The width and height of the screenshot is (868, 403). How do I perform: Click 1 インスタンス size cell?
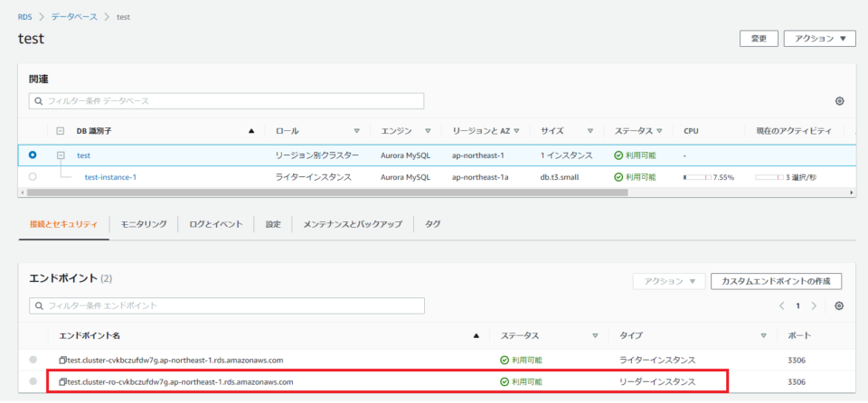click(x=567, y=155)
